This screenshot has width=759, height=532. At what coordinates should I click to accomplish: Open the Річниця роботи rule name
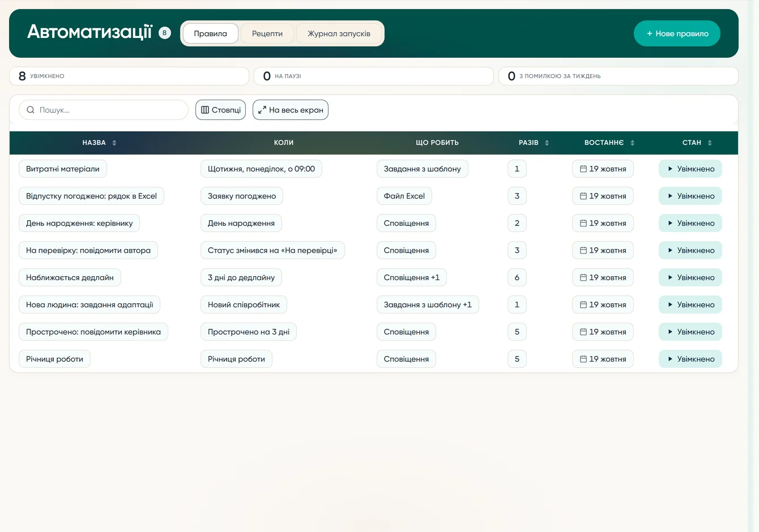point(54,359)
